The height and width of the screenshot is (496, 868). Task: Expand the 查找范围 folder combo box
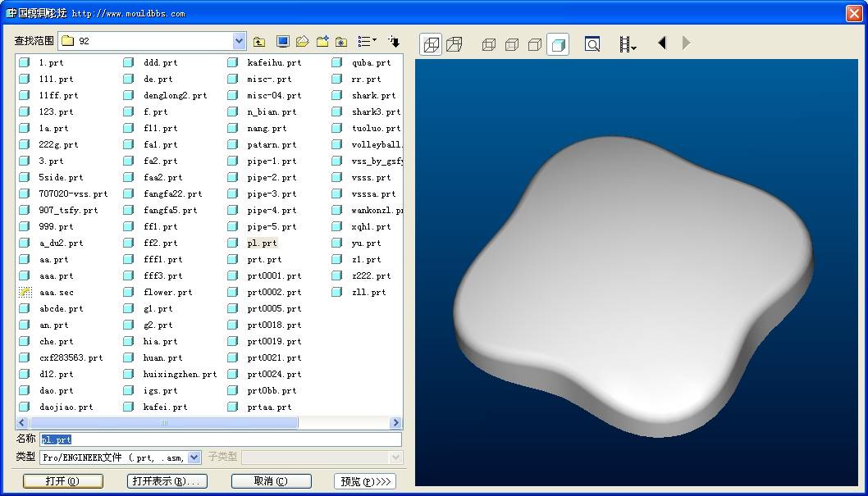pyautogui.click(x=239, y=41)
